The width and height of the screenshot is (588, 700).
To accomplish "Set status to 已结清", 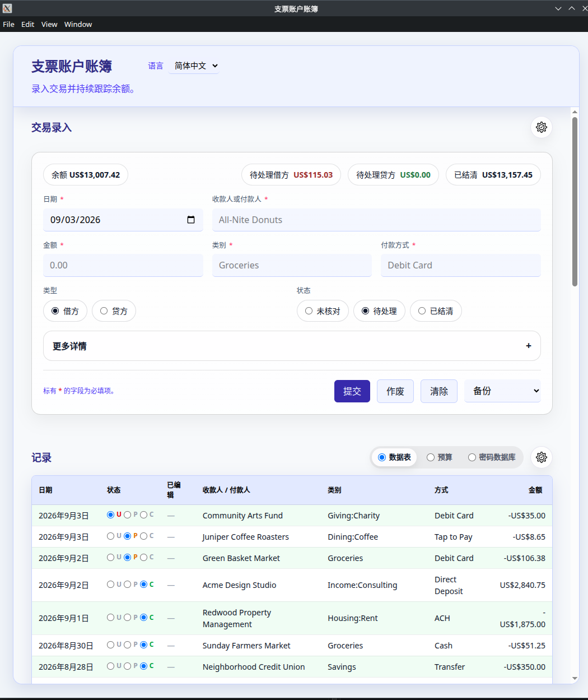I will point(422,311).
